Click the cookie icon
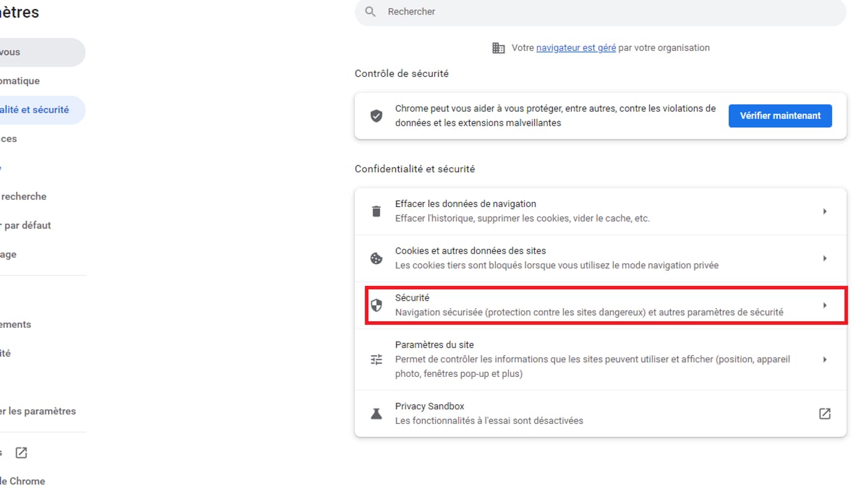The width and height of the screenshot is (868, 488). click(x=377, y=258)
